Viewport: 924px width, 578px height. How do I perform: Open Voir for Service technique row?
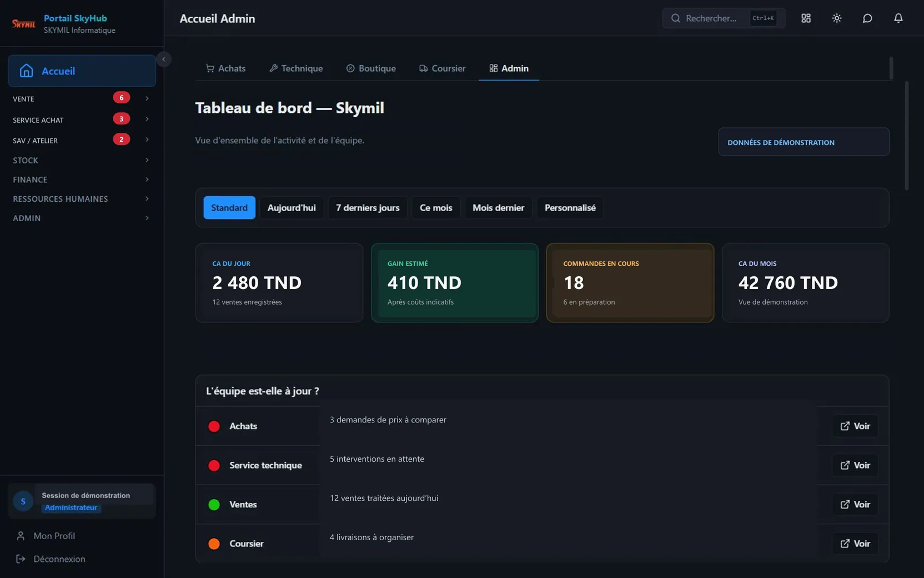coord(855,466)
